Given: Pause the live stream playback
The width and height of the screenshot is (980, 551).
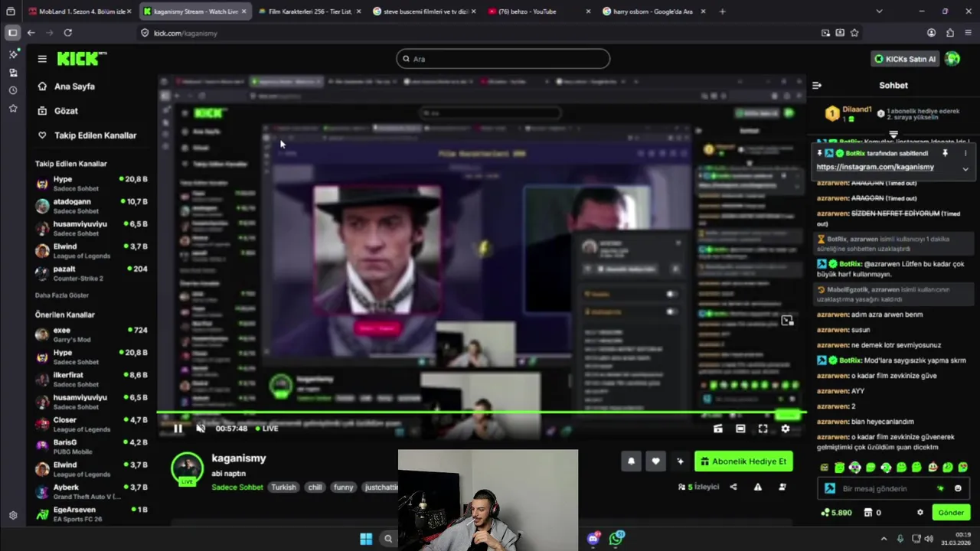Looking at the screenshot, I should 178,429.
